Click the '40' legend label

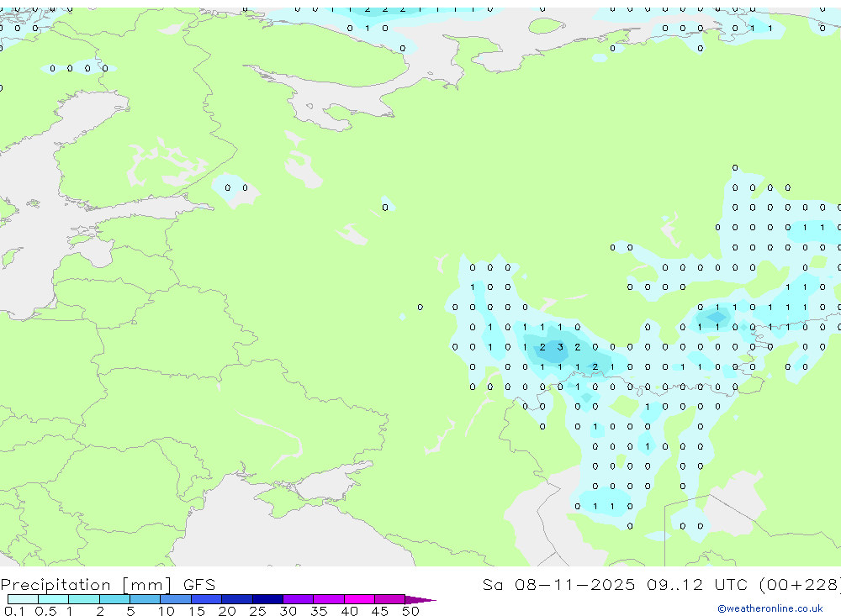pos(349,611)
